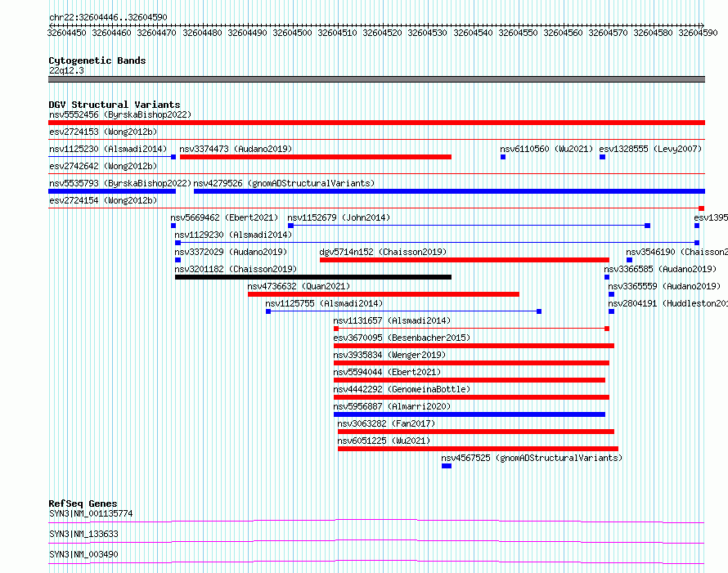Image resolution: width=728 pixels, height=573 pixels.
Task: Select nsv1152679 (John2014) variant label
Action: pos(339,217)
